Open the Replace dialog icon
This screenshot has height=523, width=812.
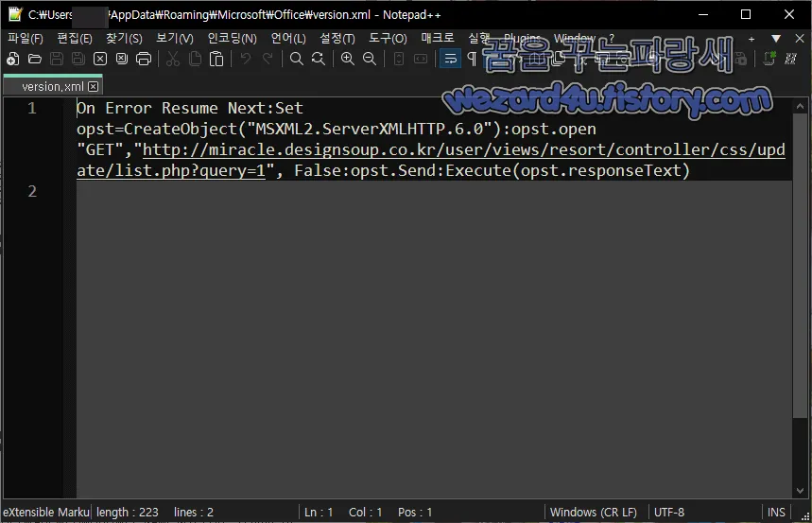point(318,59)
